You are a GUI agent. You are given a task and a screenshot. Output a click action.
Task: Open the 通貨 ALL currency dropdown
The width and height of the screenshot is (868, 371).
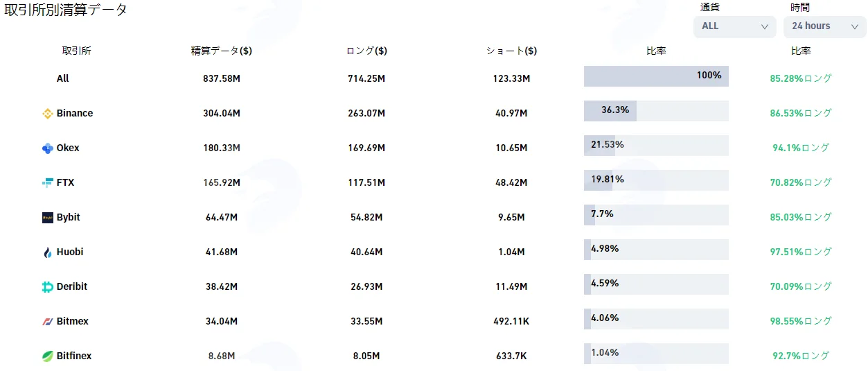coord(735,26)
